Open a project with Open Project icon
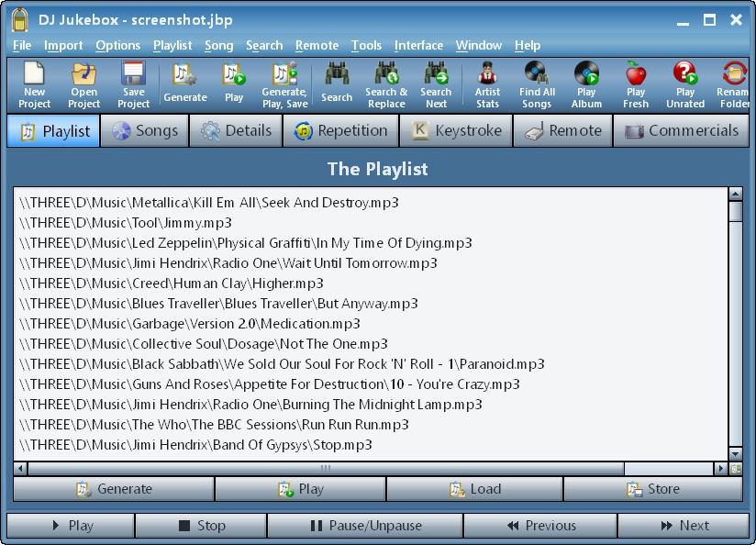 (83, 85)
